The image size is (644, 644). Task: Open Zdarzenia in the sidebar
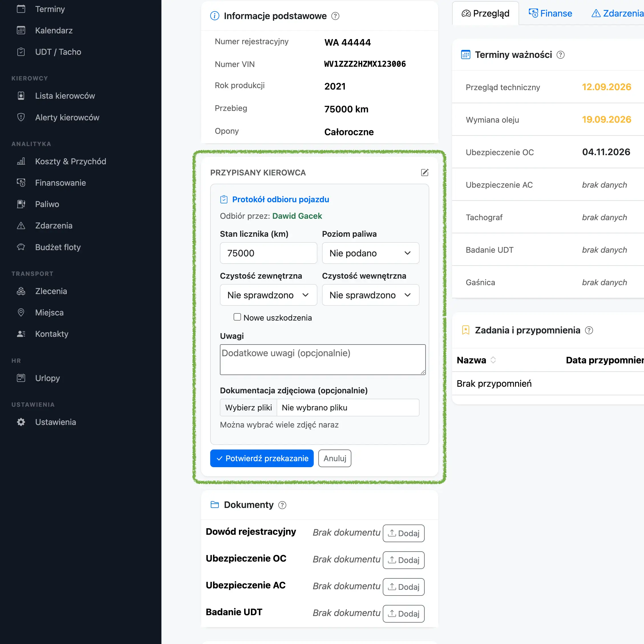[x=54, y=225]
